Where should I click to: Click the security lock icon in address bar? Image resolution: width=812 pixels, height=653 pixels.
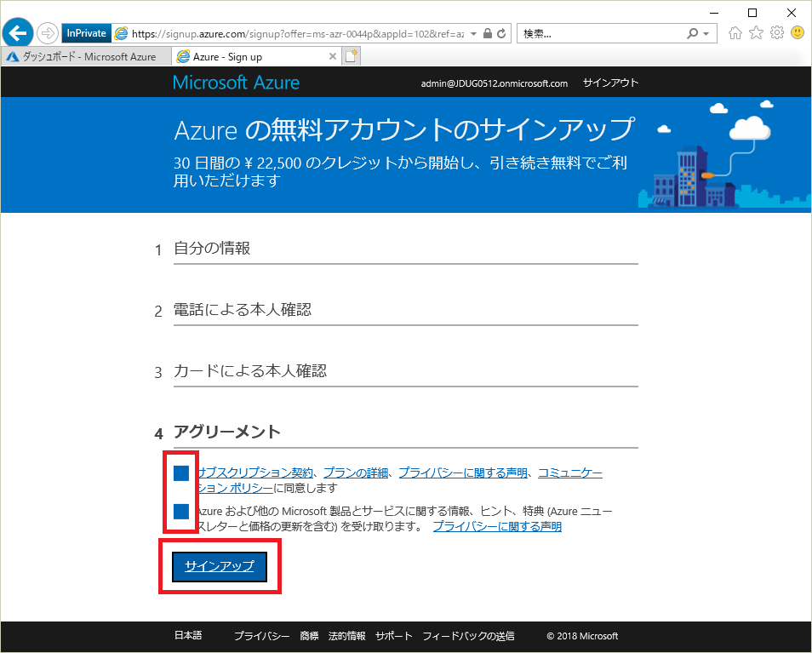click(488, 34)
